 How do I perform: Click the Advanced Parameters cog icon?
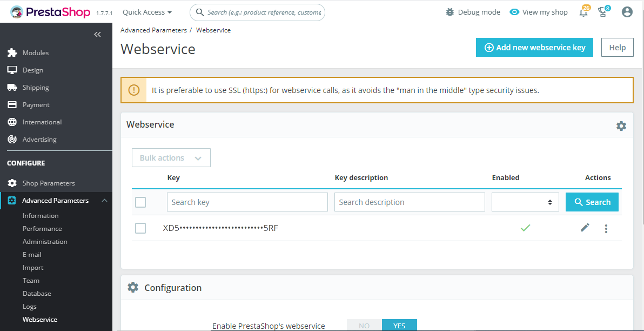tap(12, 200)
